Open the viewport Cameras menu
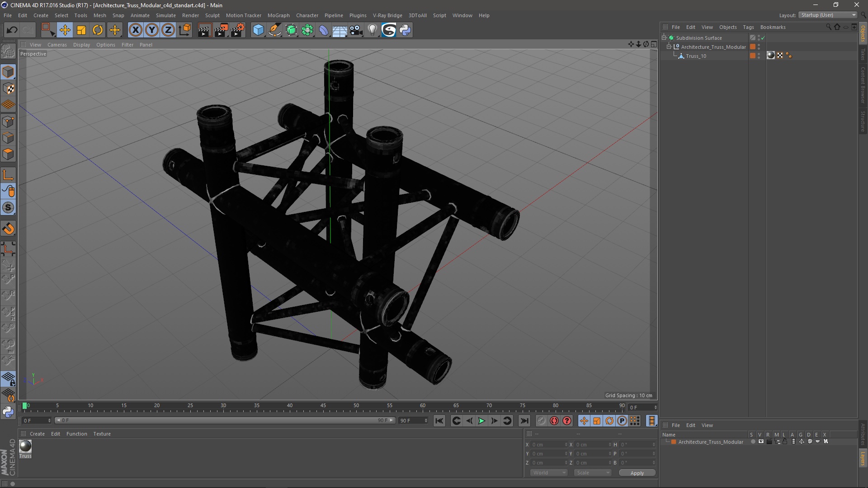Viewport: 868px width, 488px height. coord(57,45)
